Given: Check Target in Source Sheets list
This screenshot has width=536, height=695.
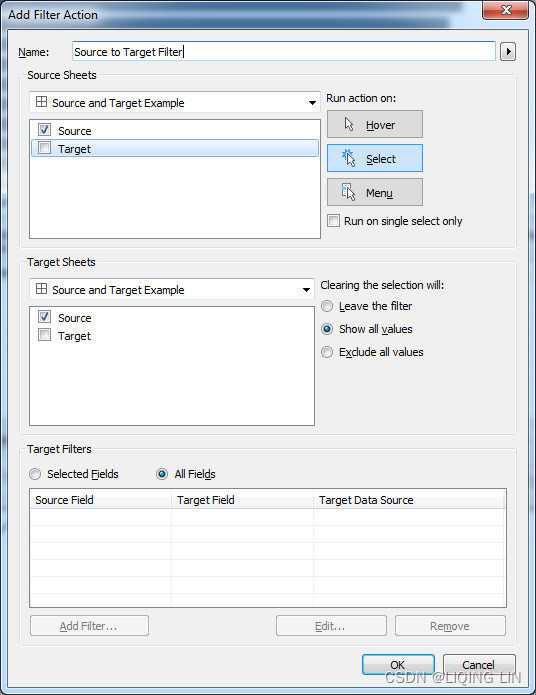Looking at the screenshot, I should pos(44,148).
